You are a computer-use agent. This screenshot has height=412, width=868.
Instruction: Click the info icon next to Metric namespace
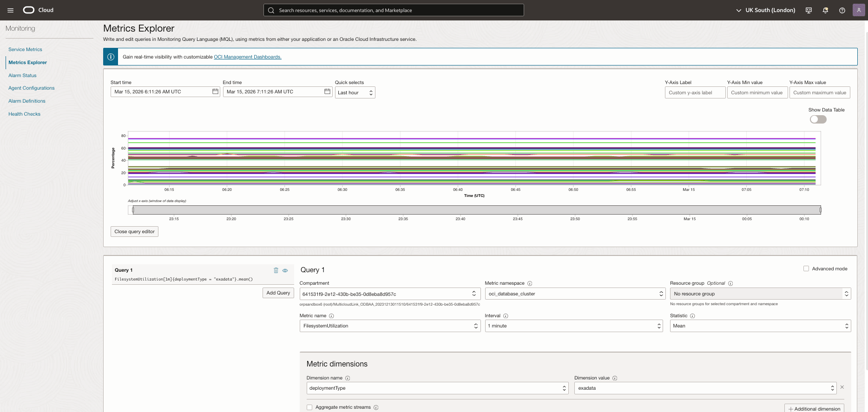[x=530, y=283]
